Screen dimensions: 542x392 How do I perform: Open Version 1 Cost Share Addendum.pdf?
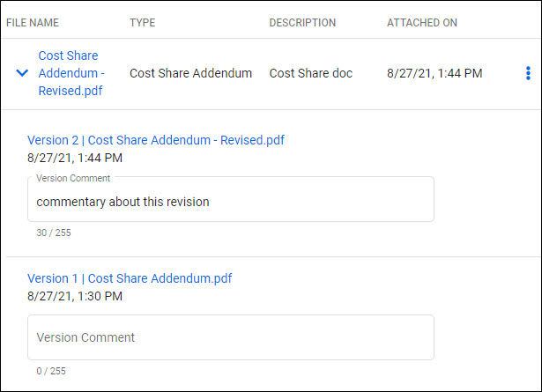click(130, 278)
